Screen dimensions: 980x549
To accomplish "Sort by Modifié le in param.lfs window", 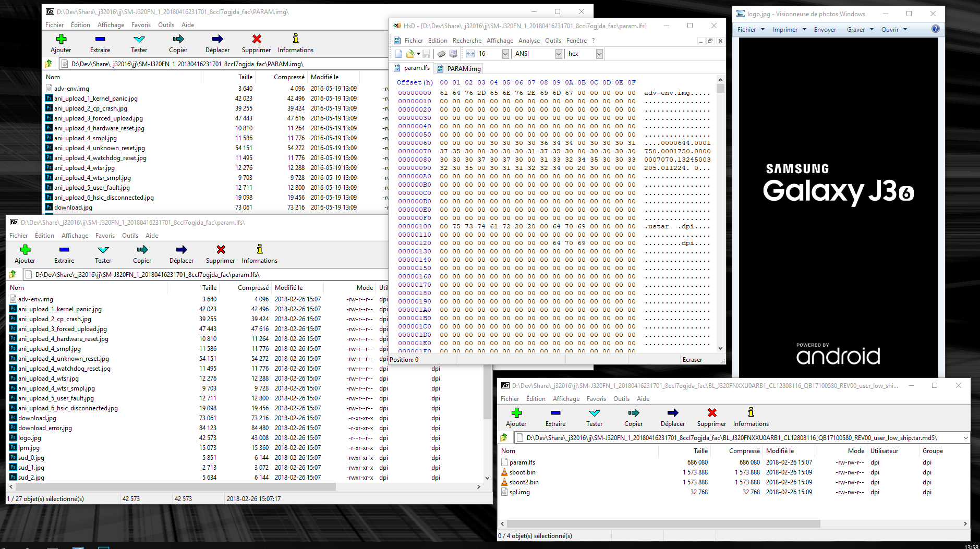I will tap(288, 288).
